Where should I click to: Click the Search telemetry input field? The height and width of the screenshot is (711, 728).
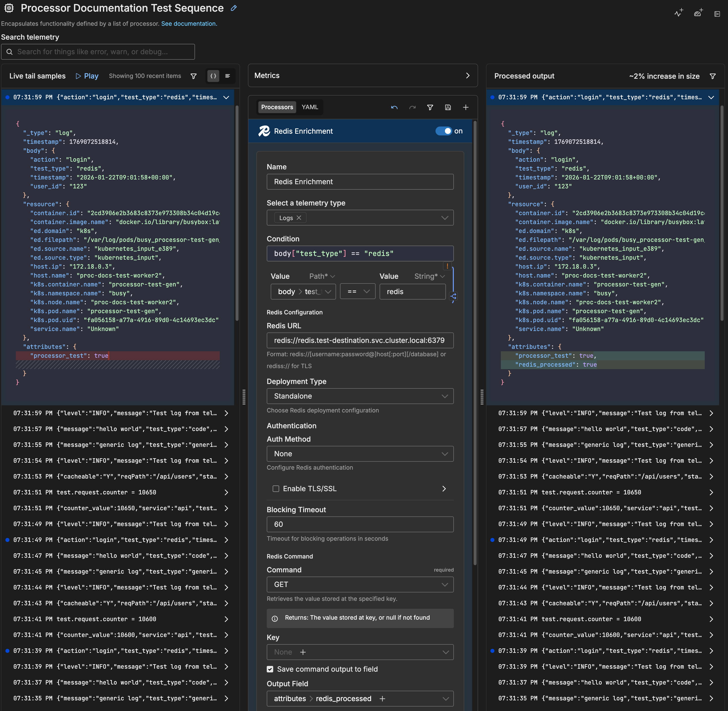98,51
